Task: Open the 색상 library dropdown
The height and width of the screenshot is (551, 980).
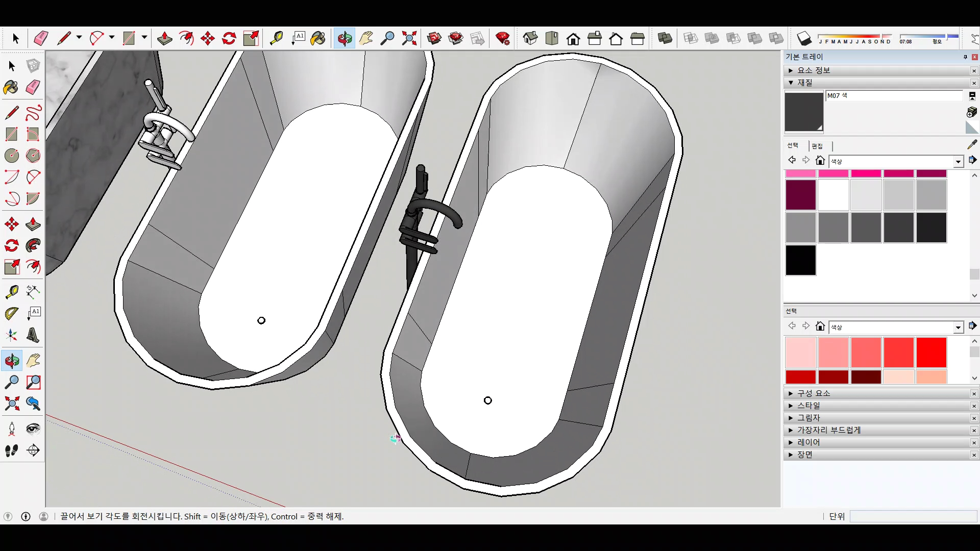Action: [x=958, y=162]
